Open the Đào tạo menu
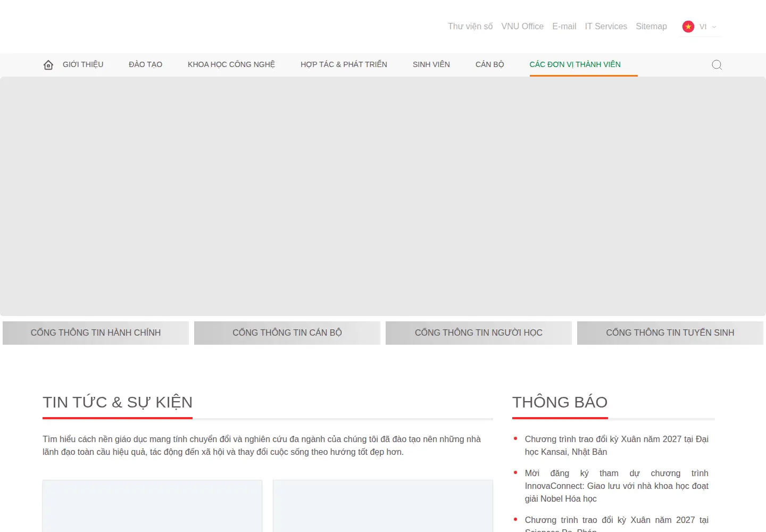This screenshot has height=532, width=766. [x=145, y=64]
